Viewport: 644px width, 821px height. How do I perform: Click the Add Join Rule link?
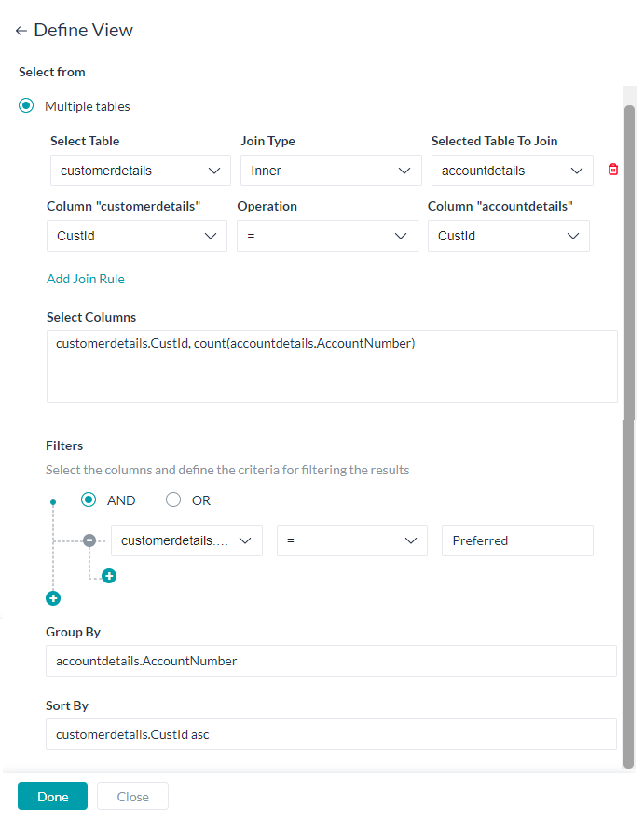coord(86,279)
